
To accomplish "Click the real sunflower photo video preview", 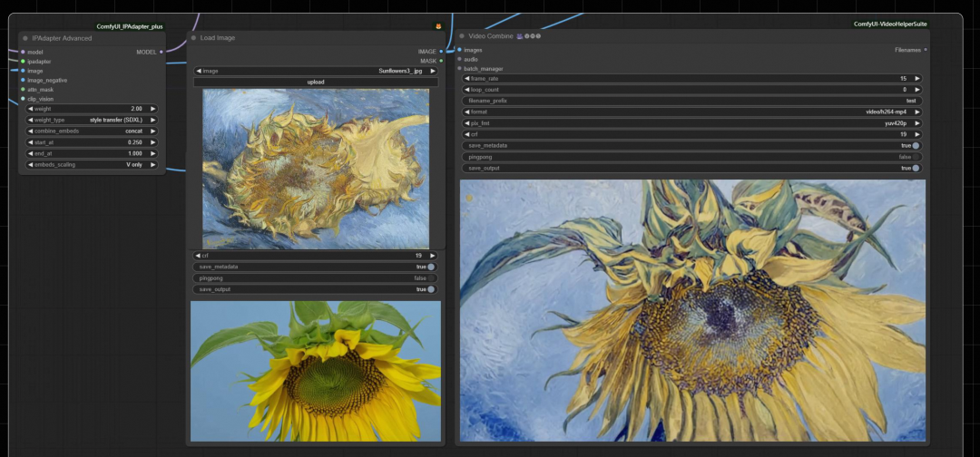I will [316, 372].
